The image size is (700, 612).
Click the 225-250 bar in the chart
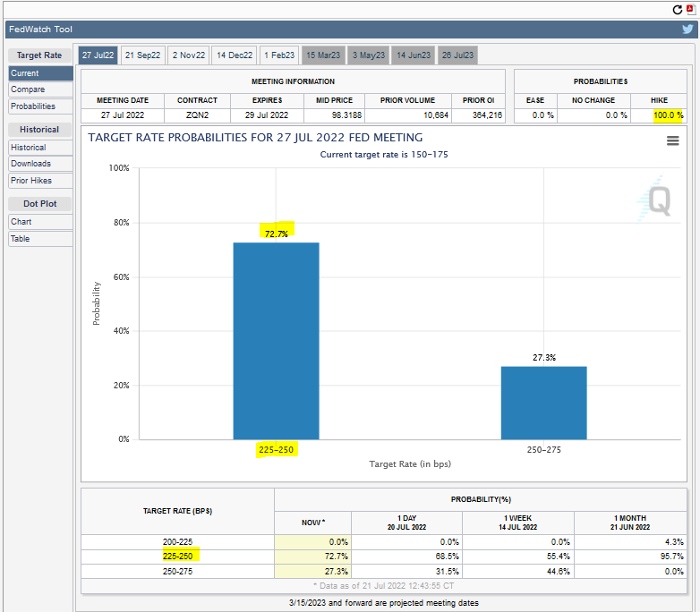(x=276, y=341)
